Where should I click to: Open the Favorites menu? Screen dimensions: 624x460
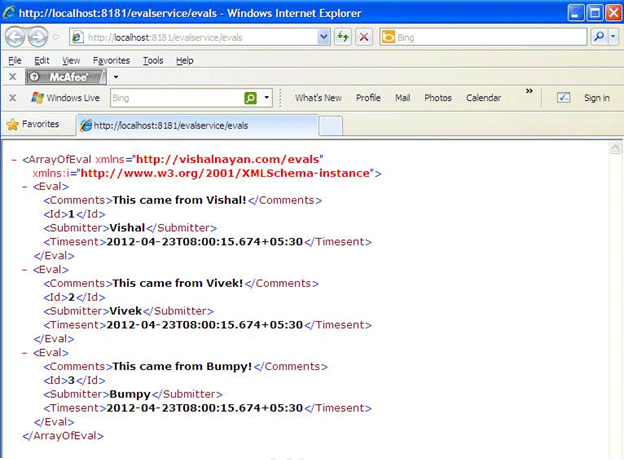[x=111, y=60]
